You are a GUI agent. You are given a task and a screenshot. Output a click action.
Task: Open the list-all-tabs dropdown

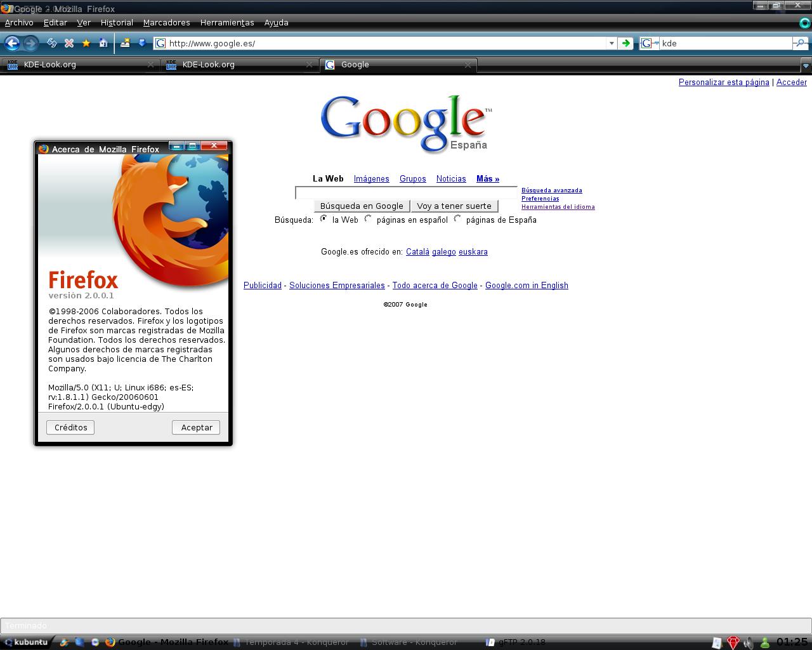806,65
